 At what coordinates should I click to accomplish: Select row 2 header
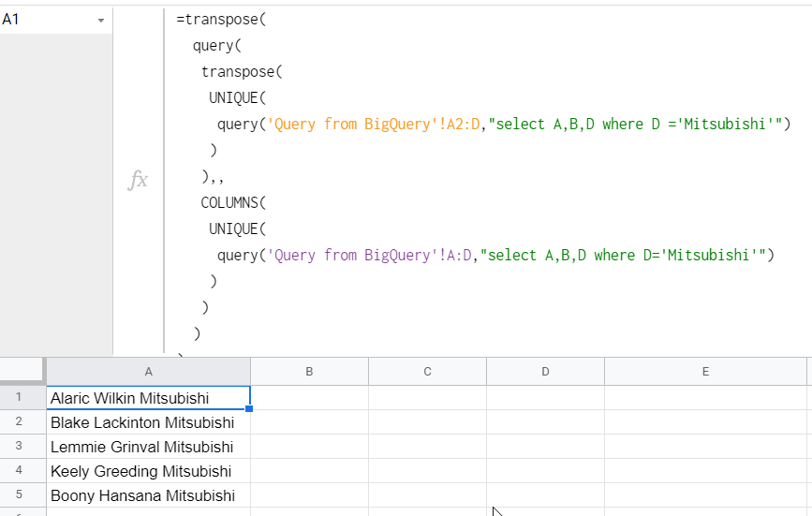coord(22,421)
